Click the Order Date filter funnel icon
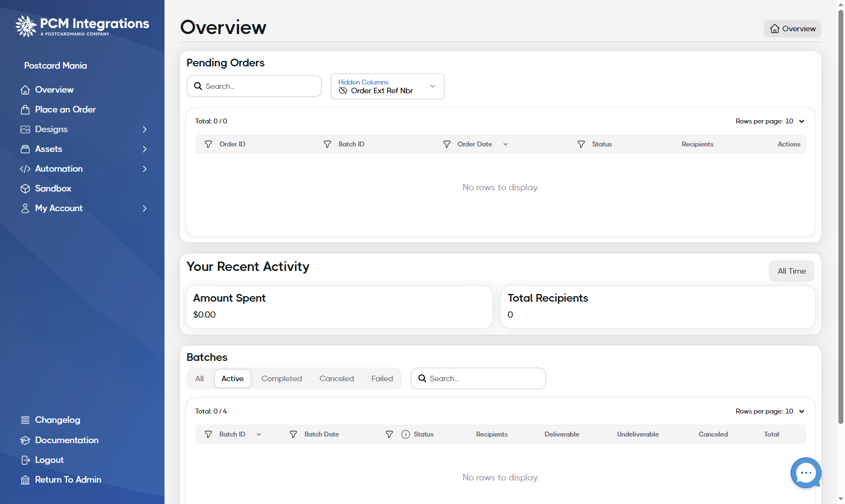This screenshot has width=845, height=504. pos(447,144)
